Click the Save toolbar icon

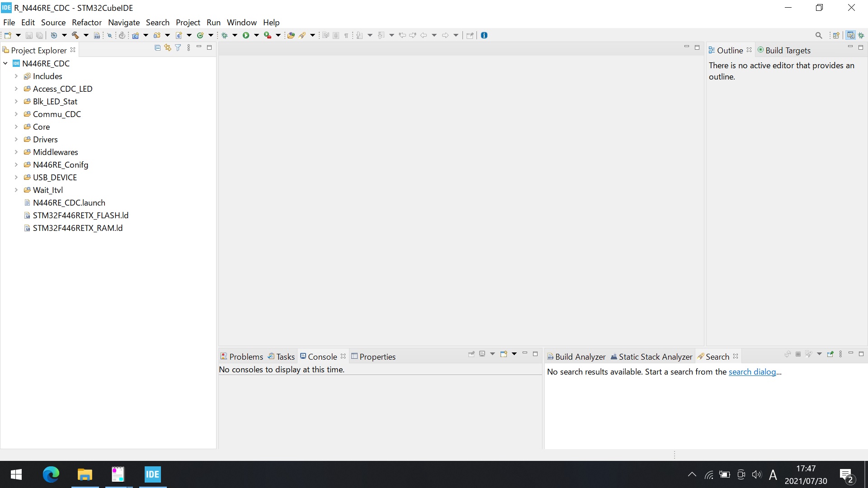point(29,35)
